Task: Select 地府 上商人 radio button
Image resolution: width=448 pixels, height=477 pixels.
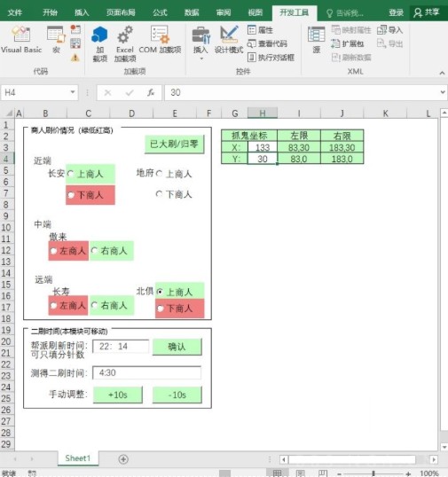Action: pyautogui.click(x=159, y=174)
